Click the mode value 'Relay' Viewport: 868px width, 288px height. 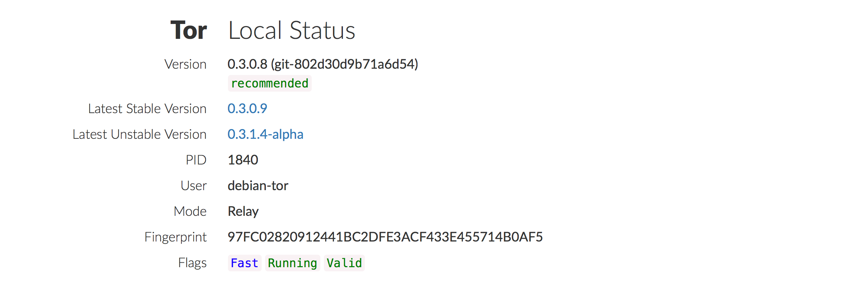(243, 211)
